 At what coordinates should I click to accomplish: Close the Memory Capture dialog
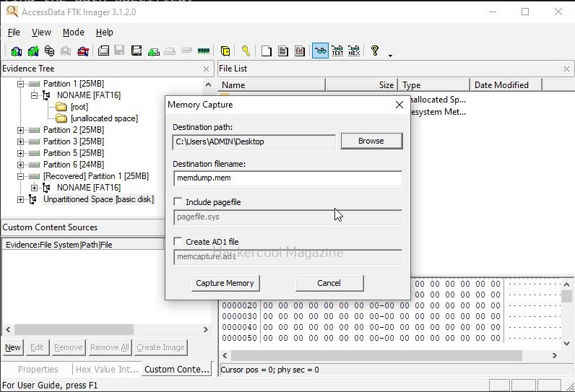(x=399, y=105)
